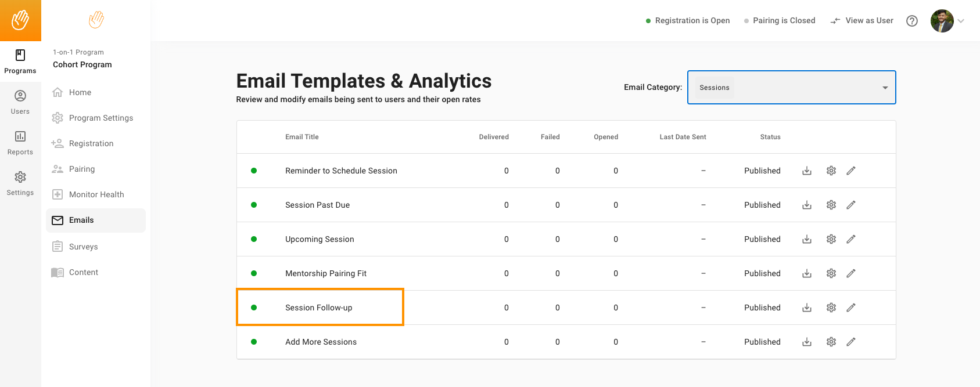This screenshot has width=980, height=387.
Task: Click the user profile avatar
Action: point(942,21)
